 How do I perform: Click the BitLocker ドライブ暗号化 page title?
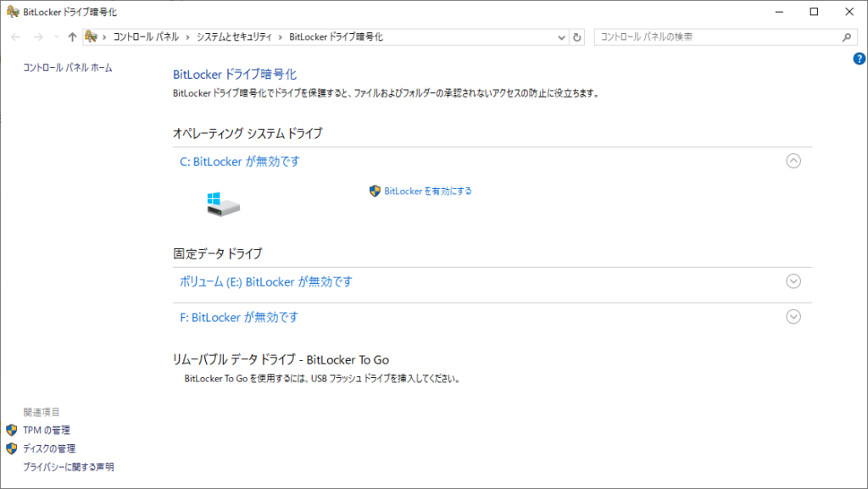235,74
